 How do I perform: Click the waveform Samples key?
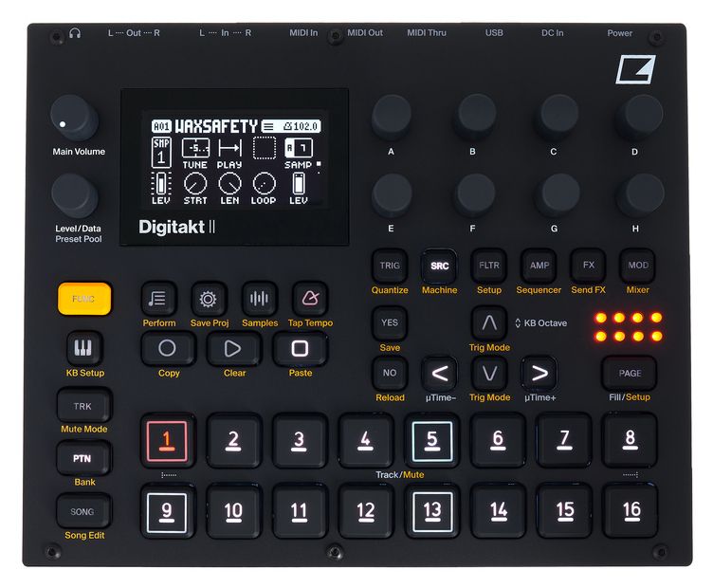pyautogui.click(x=259, y=299)
